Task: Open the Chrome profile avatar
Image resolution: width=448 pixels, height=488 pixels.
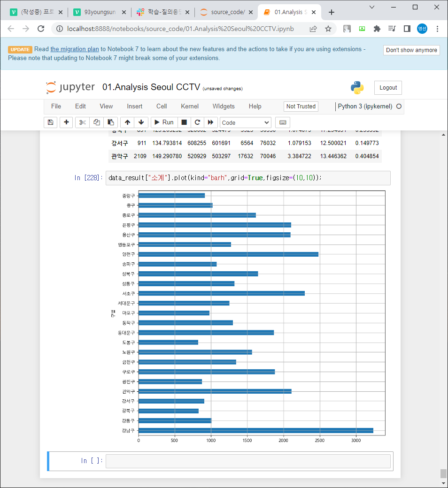Action: click(422, 29)
